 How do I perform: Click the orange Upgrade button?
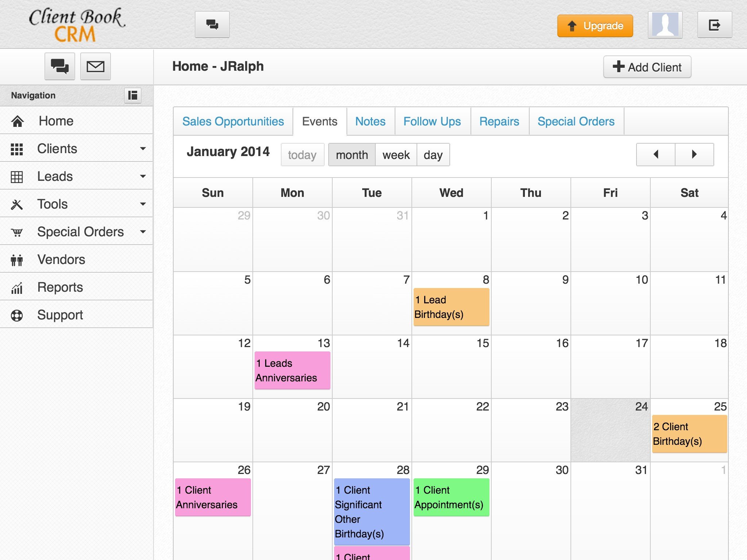[595, 26]
